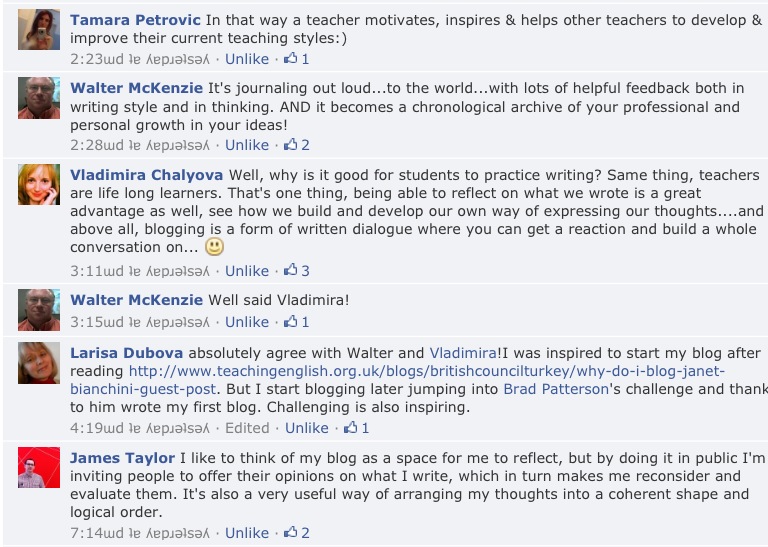
Task: Open Walter McKenzie's name on journaling comment
Action: tap(136, 88)
